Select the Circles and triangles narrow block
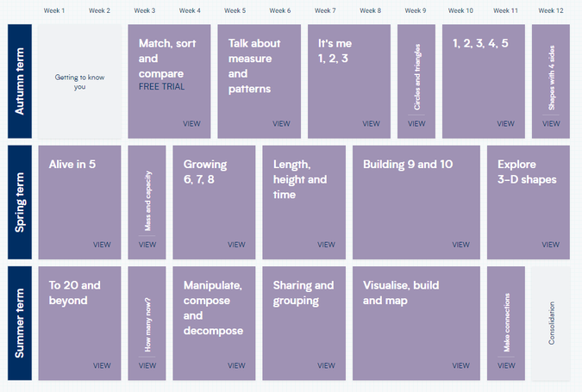The width and height of the screenshot is (582, 392). (416, 81)
